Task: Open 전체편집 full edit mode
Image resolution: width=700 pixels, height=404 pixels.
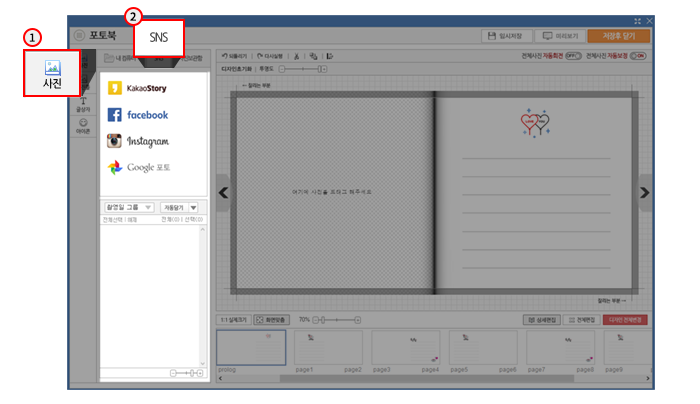Action: pyautogui.click(x=581, y=320)
